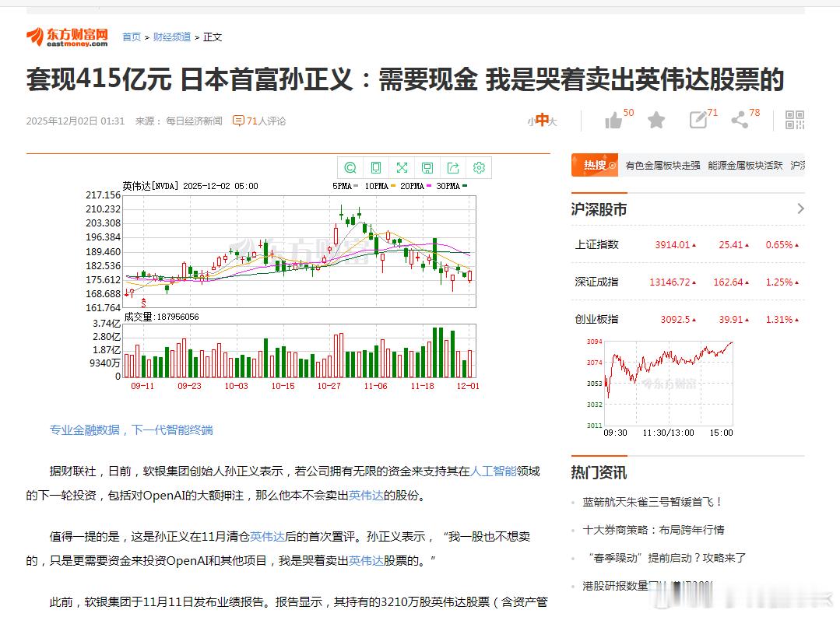Click the 09-11 date axis label
Image resolution: width=840 pixels, height=617 pixels.
tap(142, 386)
